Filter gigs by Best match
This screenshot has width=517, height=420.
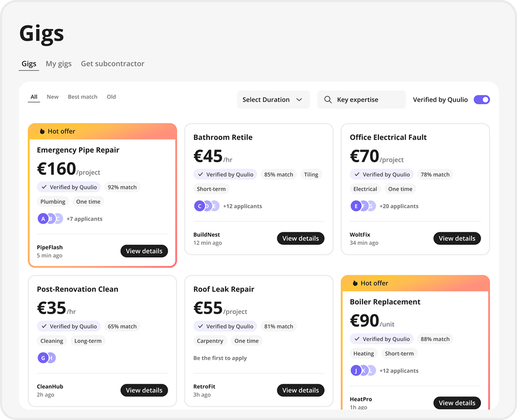click(x=83, y=97)
